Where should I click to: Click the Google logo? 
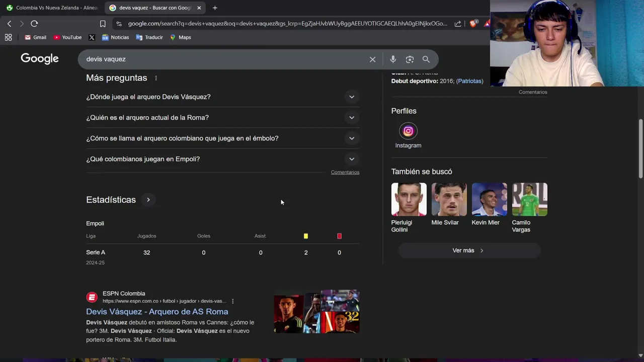40,59
